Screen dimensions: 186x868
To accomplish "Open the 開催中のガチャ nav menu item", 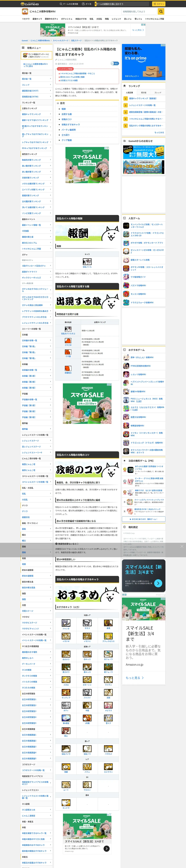I will (x=51, y=19).
